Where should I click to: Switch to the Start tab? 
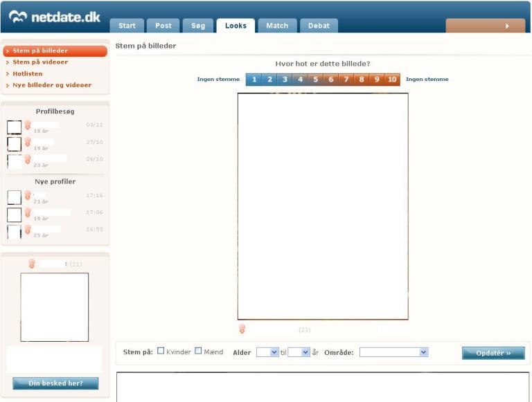pyautogui.click(x=127, y=26)
